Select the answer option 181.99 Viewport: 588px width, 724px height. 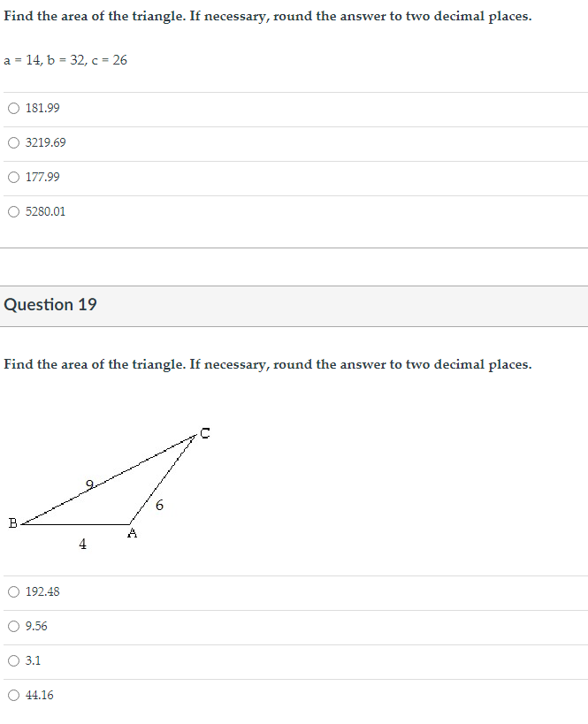tap(13, 108)
